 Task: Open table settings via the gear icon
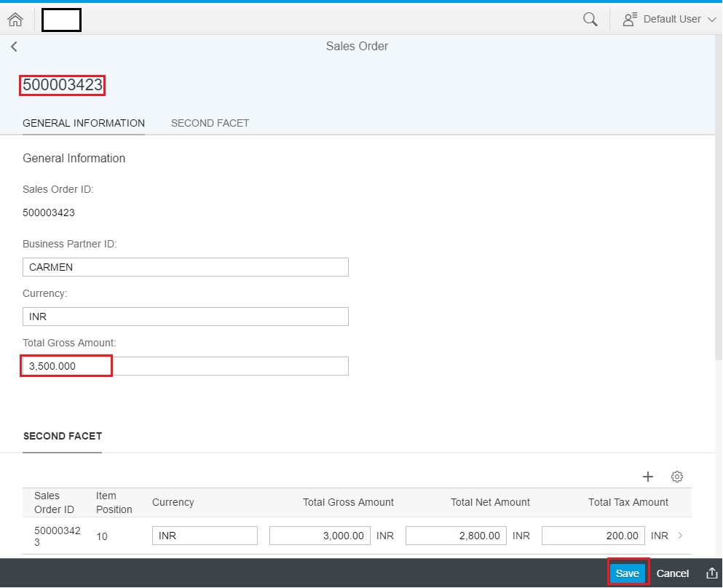[x=677, y=477]
